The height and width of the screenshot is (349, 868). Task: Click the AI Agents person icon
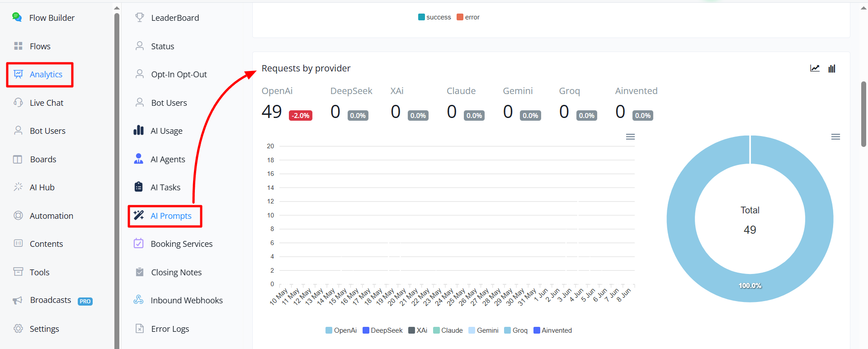tap(138, 159)
